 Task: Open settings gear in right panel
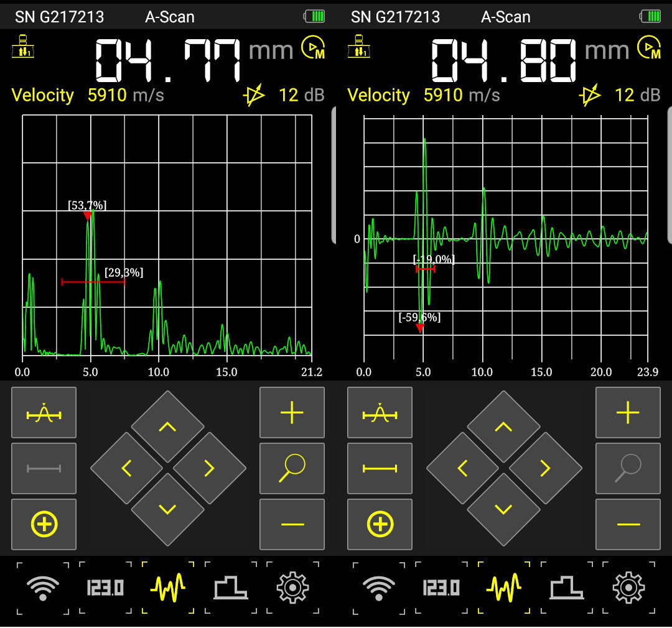(x=628, y=588)
